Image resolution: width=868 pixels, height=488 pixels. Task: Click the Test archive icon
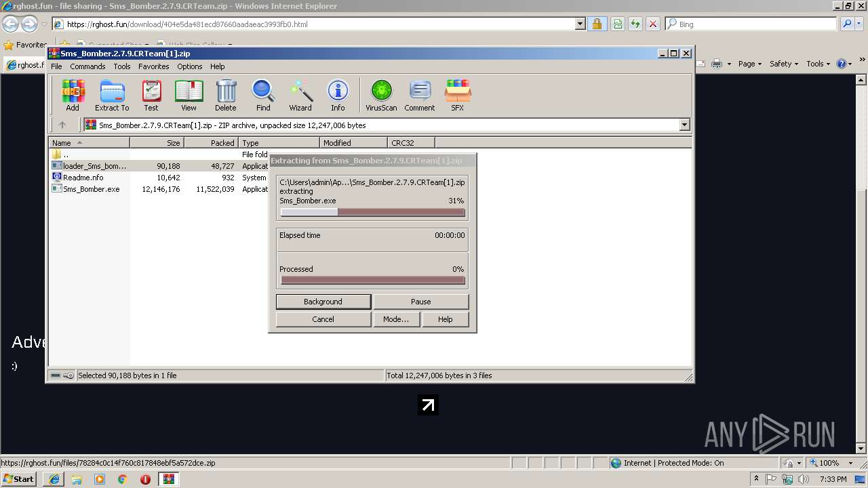tap(151, 95)
